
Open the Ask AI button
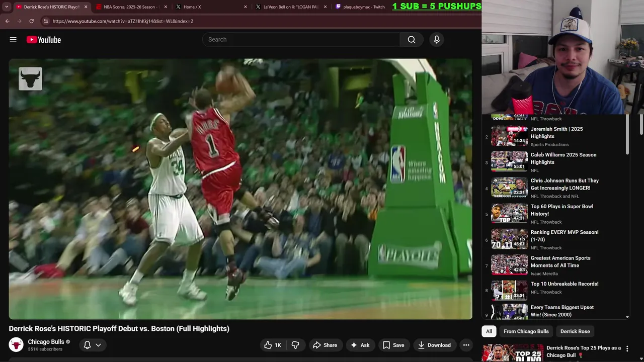click(x=360, y=345)
